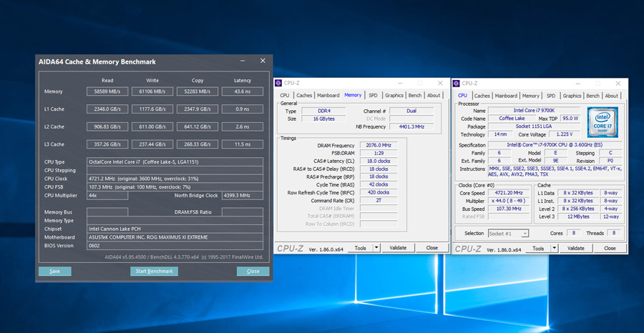Screen dimensions: 644x333
Task: Click Tools button in the processor CPU-Z window
Action: [538, 249]
